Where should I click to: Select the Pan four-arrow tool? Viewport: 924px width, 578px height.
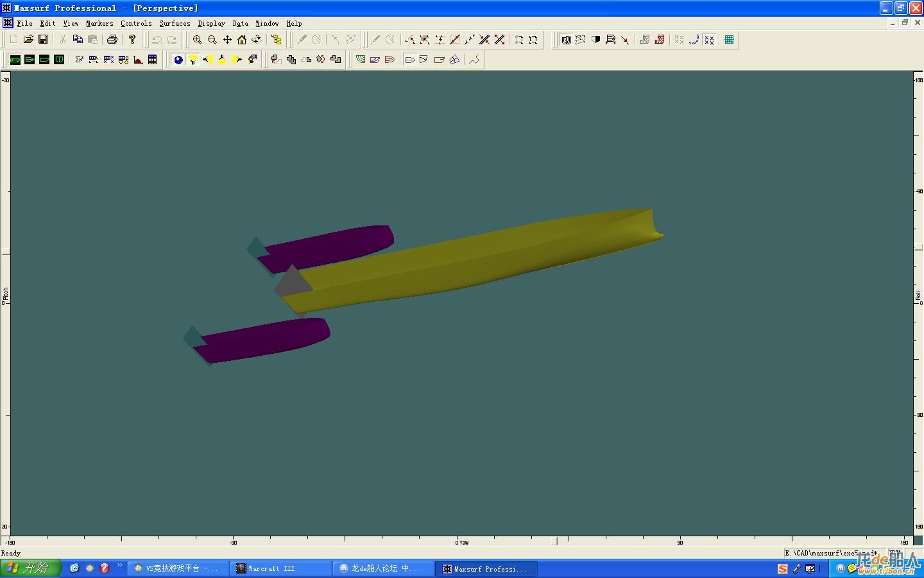[x=227, y=39]
